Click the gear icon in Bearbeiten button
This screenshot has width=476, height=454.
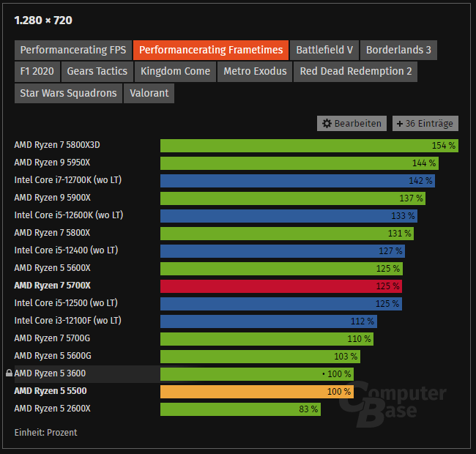click(327, 124)
